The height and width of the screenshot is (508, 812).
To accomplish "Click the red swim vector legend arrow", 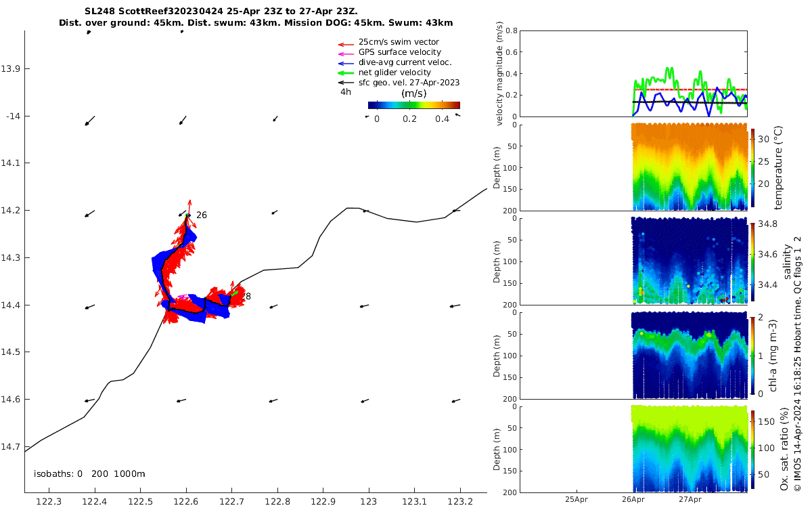I will (346, 43).
